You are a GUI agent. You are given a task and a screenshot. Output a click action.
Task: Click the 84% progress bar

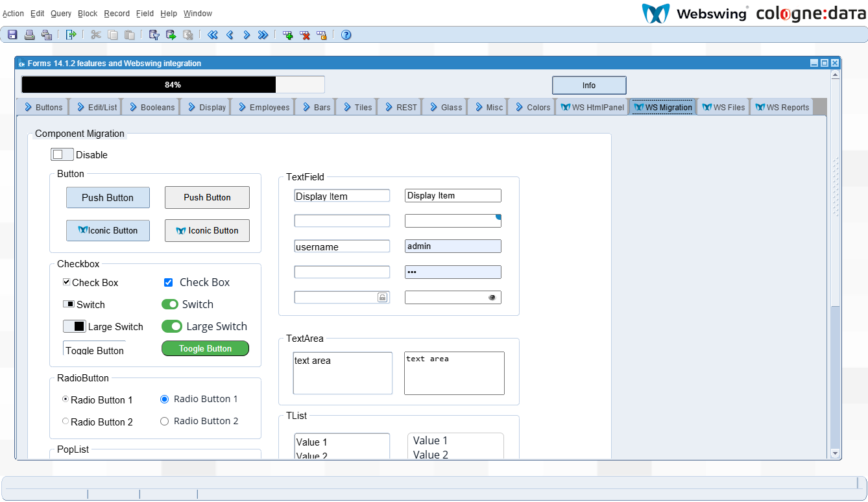(x=173, y=85)
